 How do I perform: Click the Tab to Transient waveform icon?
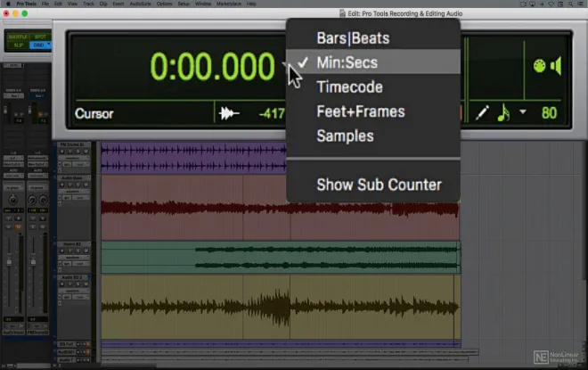click(x=229, y=113)
